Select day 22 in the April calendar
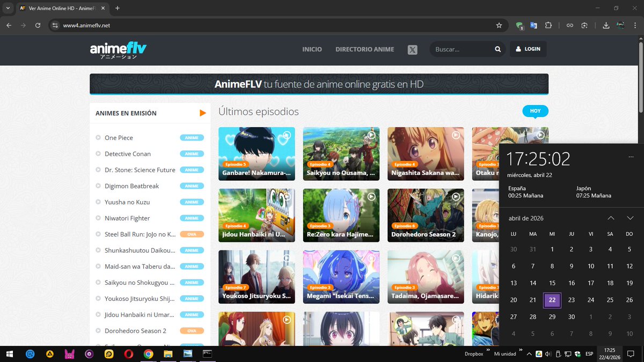Screen dimensions: 644x362 tap(552, 300)
